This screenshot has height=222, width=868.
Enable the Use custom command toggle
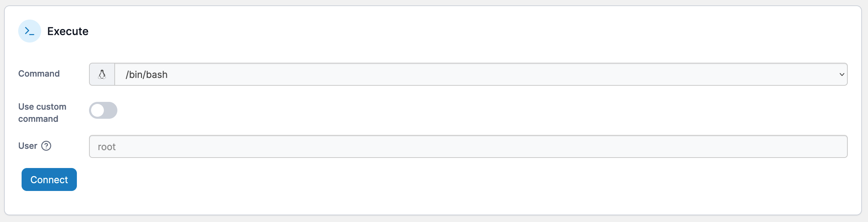tap(103, 111)
